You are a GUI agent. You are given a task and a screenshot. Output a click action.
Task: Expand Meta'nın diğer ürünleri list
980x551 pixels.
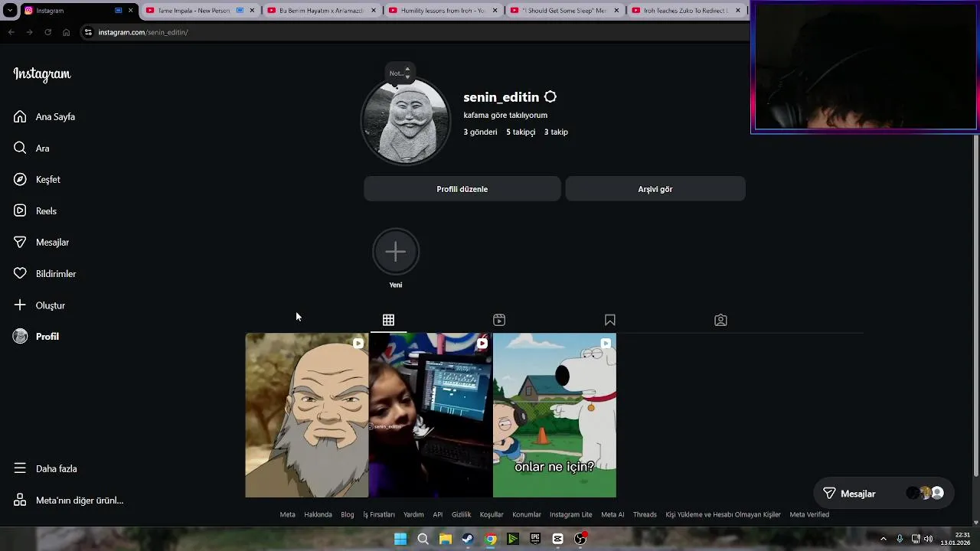tap(68, 500)
